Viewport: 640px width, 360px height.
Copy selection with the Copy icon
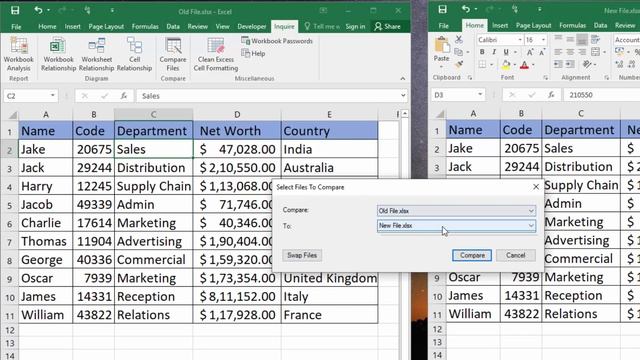(x=458, y=52)
